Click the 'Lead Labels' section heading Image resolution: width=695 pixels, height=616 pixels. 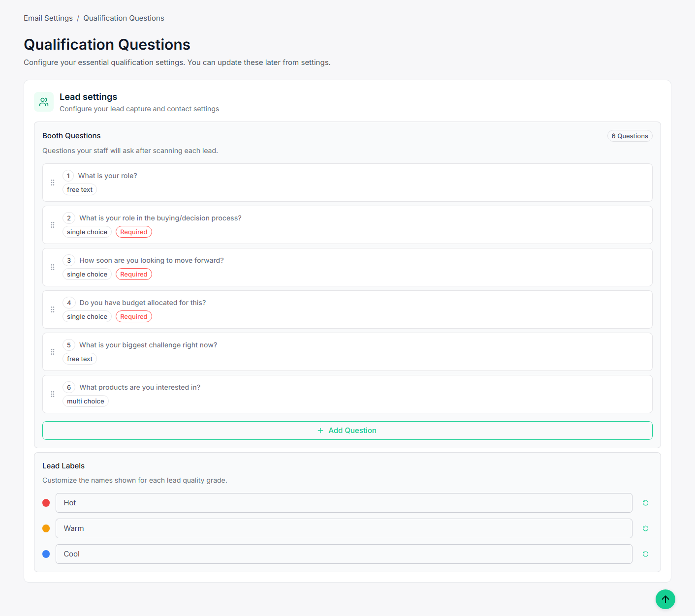(63, 466)
